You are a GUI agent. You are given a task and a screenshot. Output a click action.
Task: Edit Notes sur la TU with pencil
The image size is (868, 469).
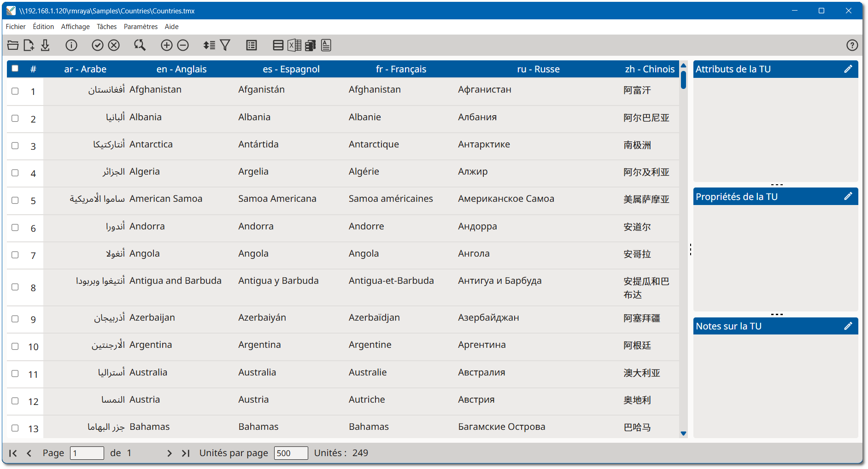848,326
